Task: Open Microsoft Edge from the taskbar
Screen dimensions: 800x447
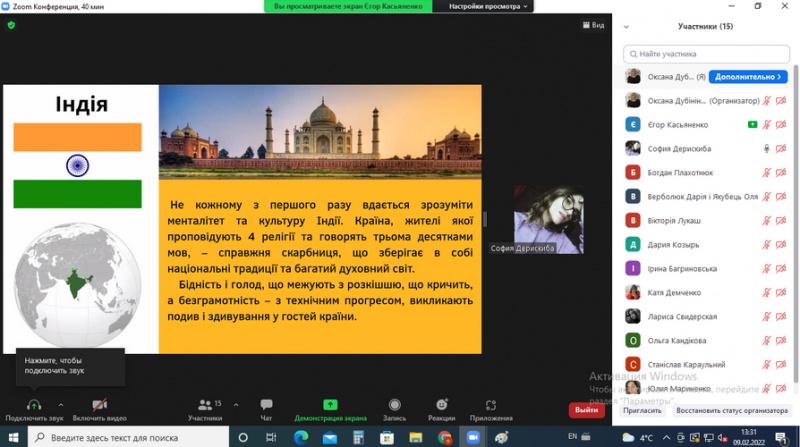Action: pyautogui.click(x=301, y=437)
